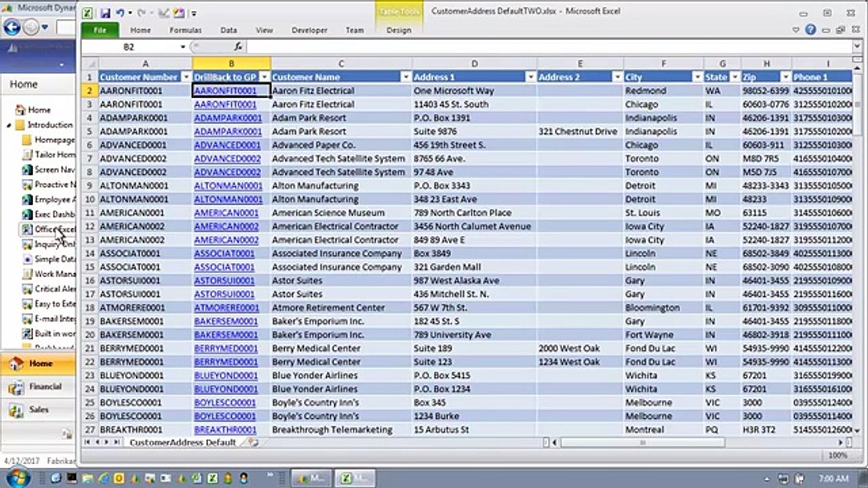868x488 pixels.
Task: Open the Home button in the GP navigation pane
Action: click(37, 364)
